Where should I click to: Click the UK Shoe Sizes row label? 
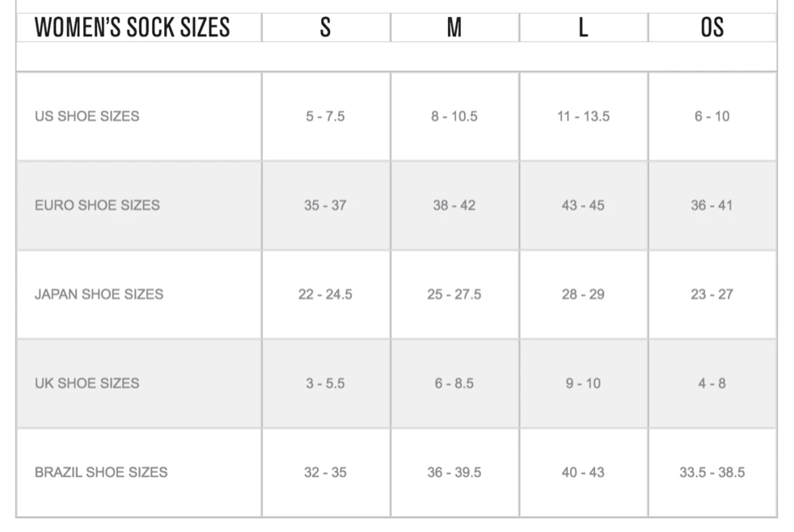[87, 383]
